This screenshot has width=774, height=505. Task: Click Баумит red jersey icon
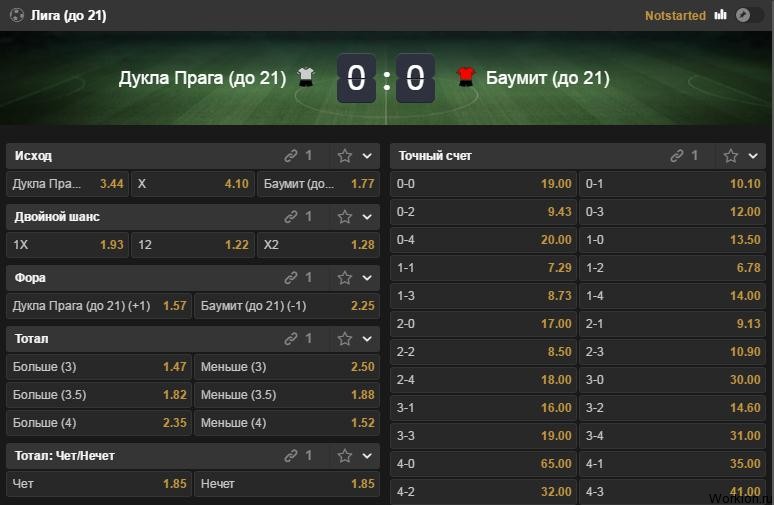(x=465, y=77)
